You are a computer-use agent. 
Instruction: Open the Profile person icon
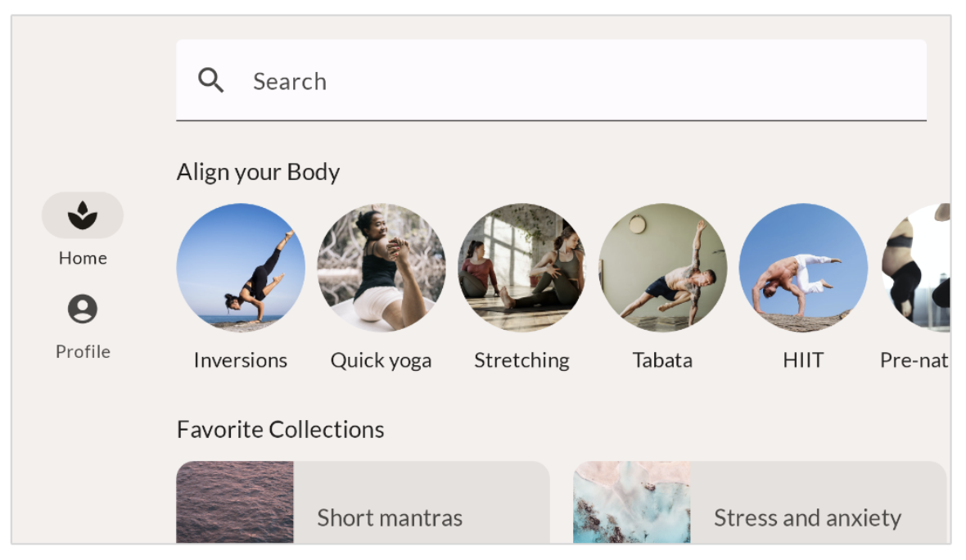(83, 309)
